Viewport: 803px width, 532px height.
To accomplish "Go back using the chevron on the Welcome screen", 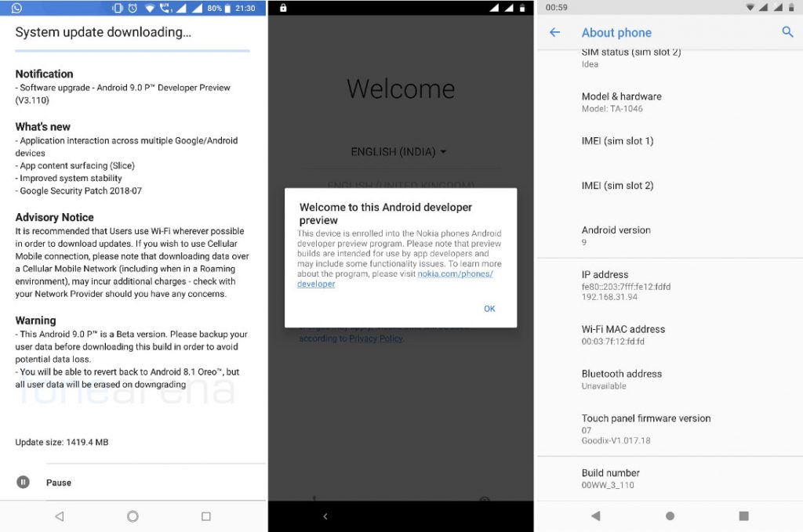I will (x=325, y=516).
